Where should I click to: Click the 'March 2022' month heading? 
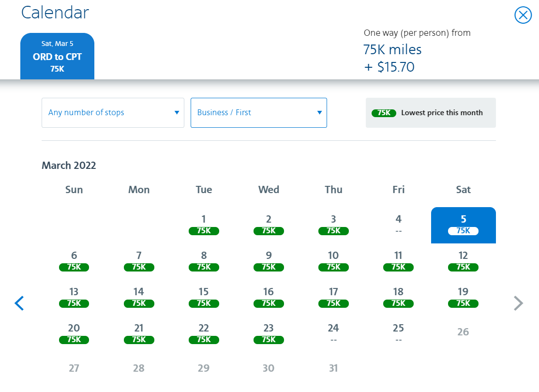click(69, 166)
